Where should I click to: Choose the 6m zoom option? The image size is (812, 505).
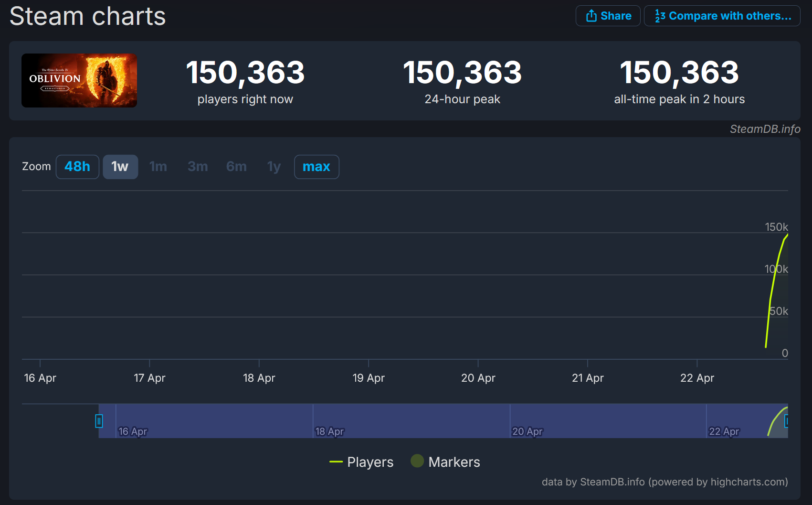tap(236, 167)
